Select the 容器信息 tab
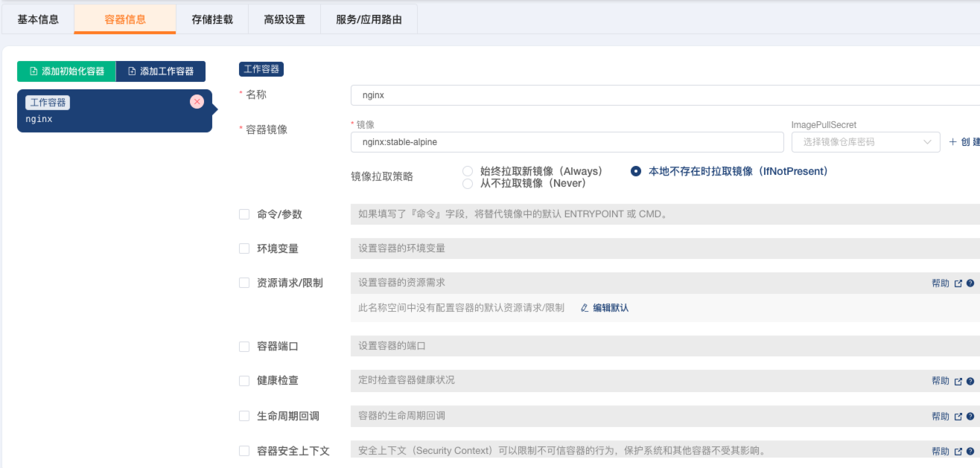 pos(125,19)
